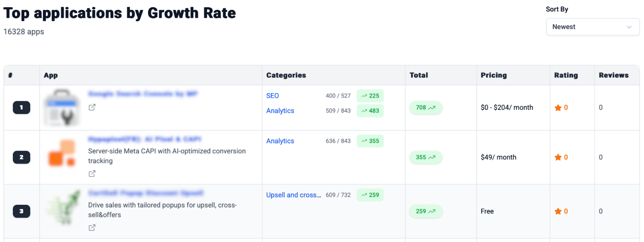This screenshot has height=242, width=644.
Task: Open external link icon for rank 2 app
Action: pos(92,174)
